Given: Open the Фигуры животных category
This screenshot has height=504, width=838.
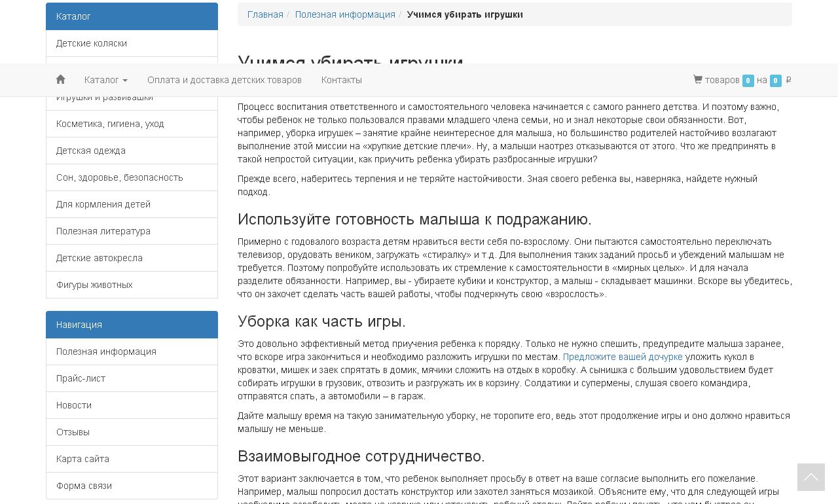Looking at the screenshot, I should coord(132,285).
